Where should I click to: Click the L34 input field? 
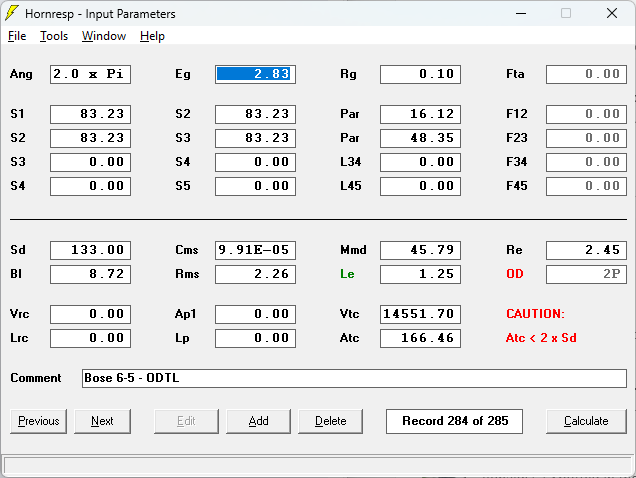click(420, 162)
